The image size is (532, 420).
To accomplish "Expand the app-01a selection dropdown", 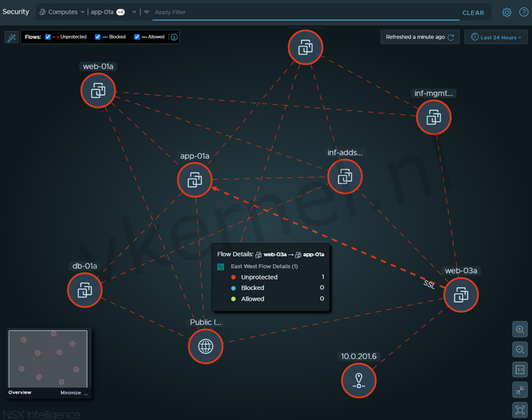I will pos(134,12).
